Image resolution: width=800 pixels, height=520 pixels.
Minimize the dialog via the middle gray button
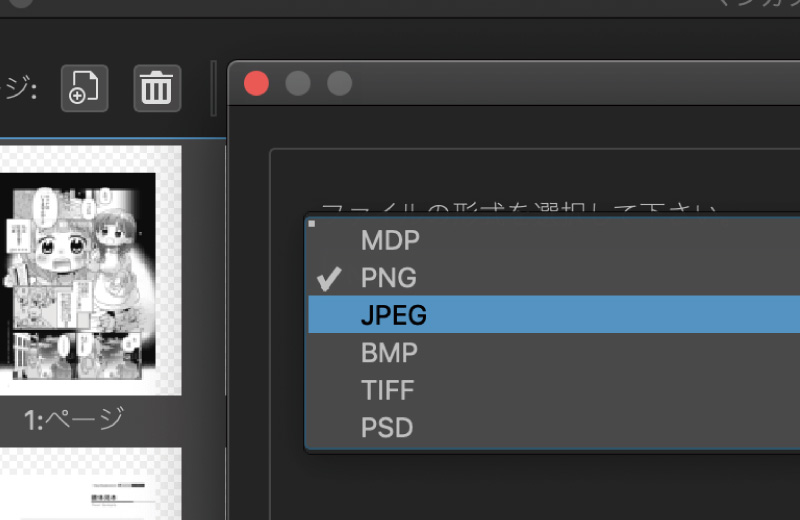298,83
